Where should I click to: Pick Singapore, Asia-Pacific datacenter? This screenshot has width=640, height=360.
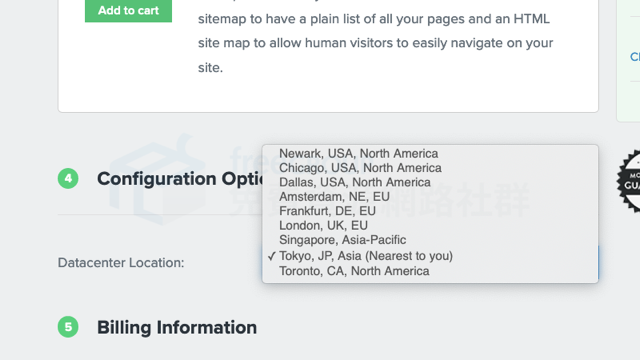(430, 240)
